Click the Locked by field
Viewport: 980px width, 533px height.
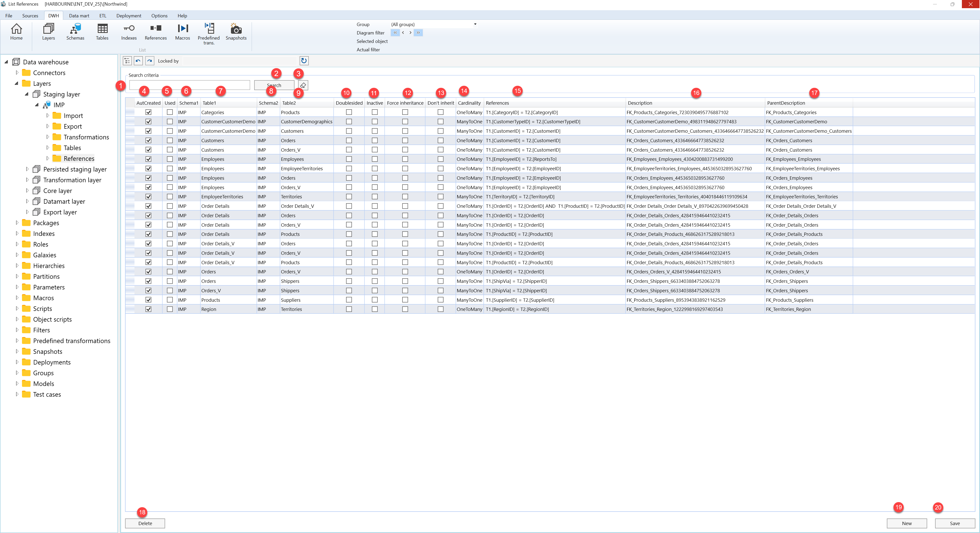click(240, 61)
